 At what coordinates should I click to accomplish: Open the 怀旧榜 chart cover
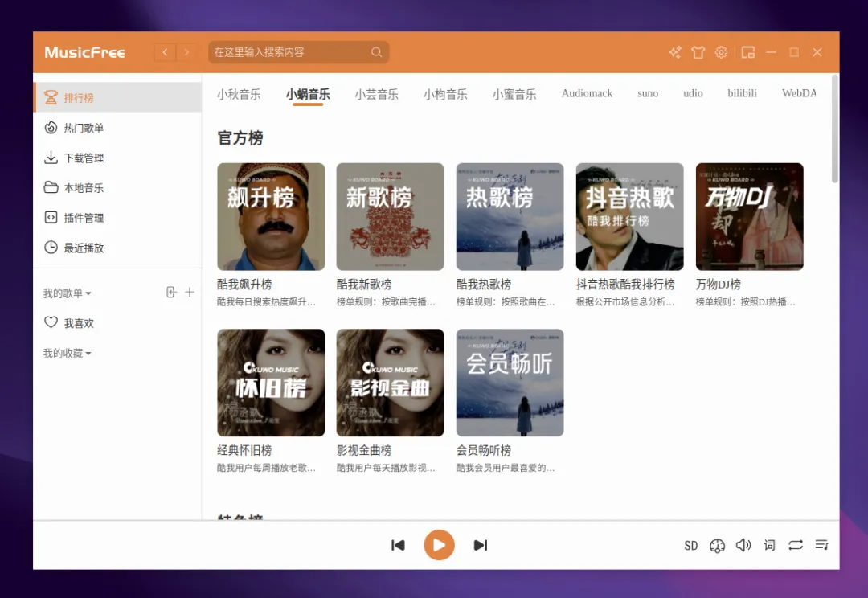(x=271, y=383)
